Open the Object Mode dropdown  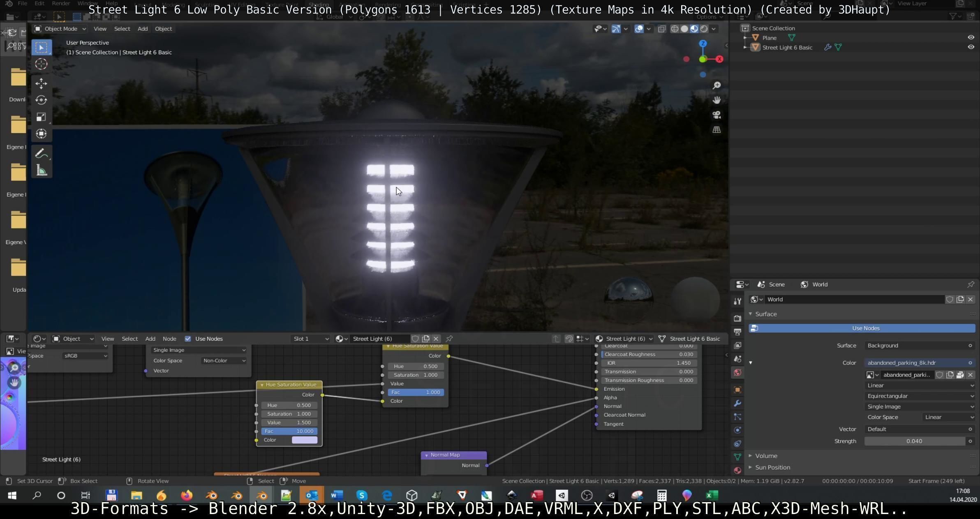coord(60,29)
